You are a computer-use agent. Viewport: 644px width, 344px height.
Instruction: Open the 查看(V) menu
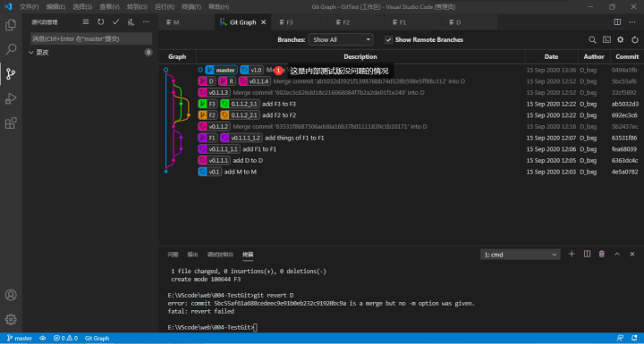coord(109,7)
